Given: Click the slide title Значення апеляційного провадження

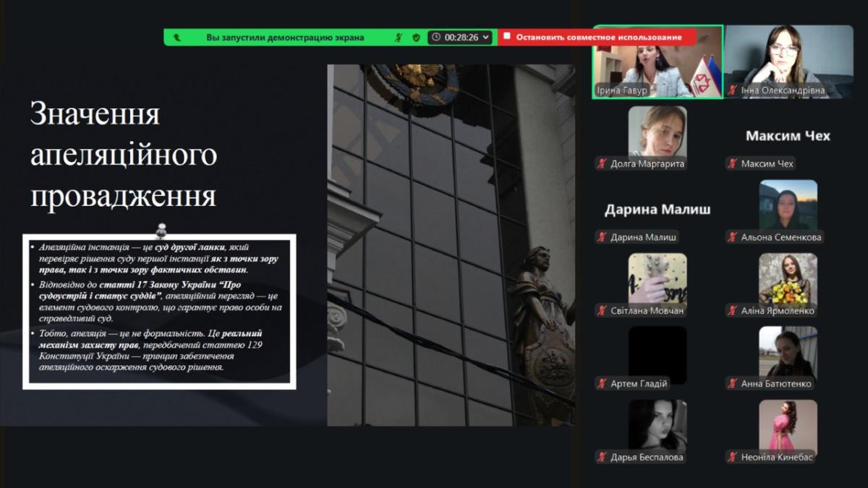Looking at the screenshot, I should 124,155.
